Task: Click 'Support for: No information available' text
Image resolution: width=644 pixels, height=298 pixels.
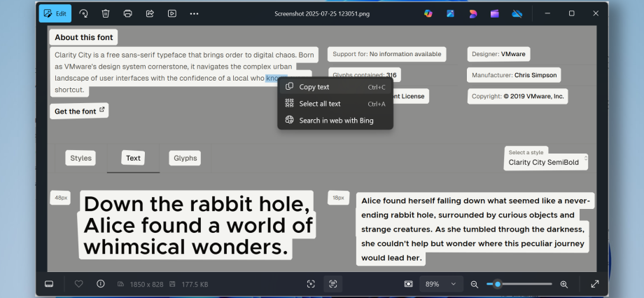Action: [x=387, y=54]
